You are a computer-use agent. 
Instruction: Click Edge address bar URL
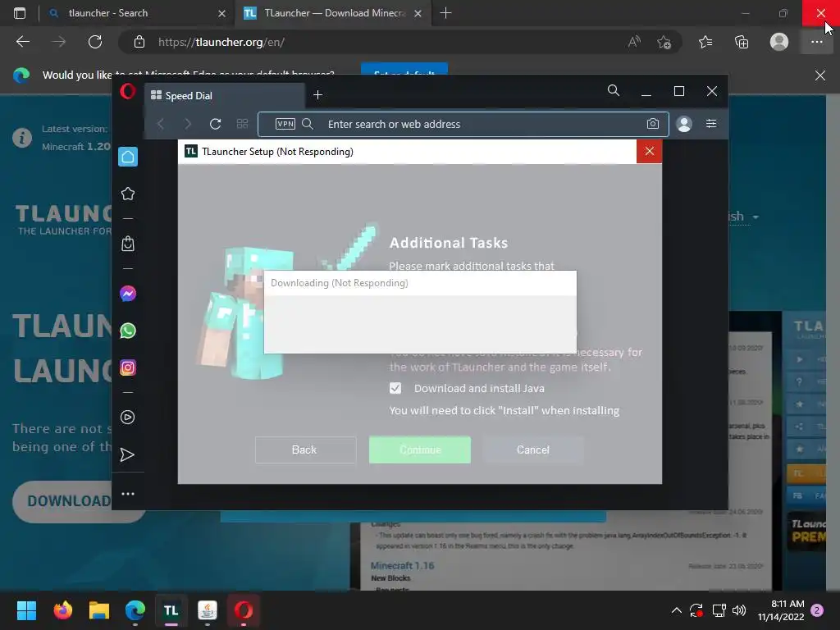[221, 43]
